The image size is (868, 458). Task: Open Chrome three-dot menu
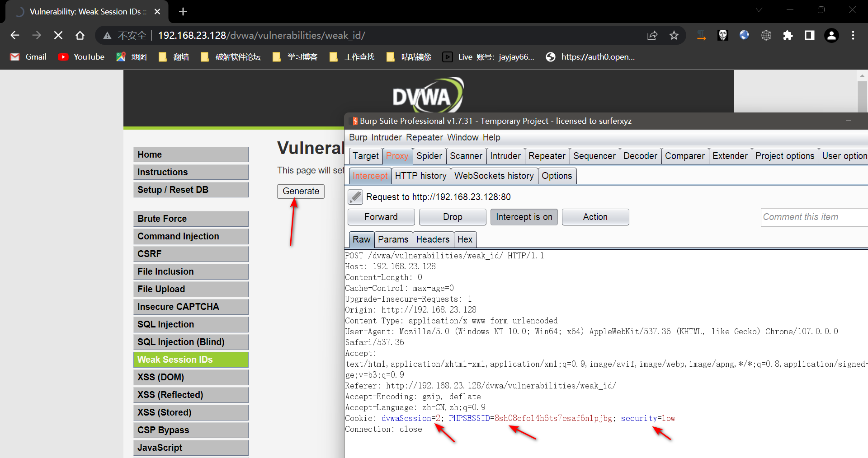pos(853,35)
